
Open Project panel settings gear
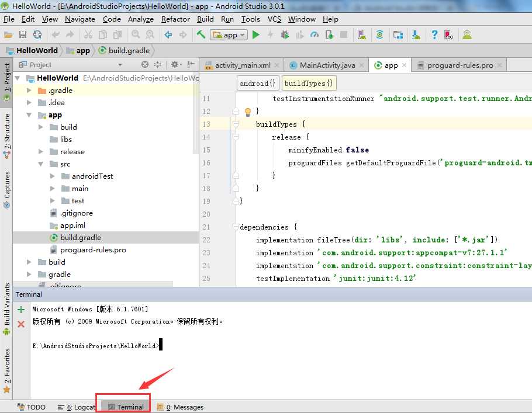pyautogui.click(x=175, y=64)
